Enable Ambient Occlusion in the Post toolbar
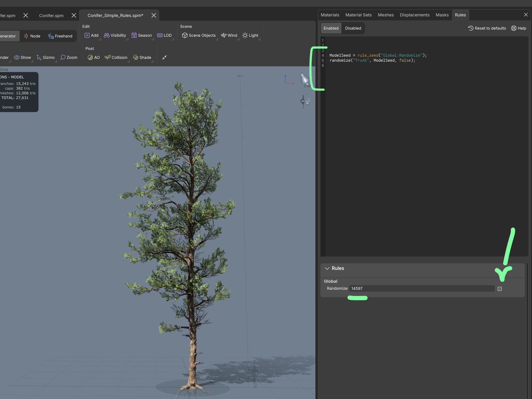The height and width of the screenshot is (399, 532). (94, 57)
